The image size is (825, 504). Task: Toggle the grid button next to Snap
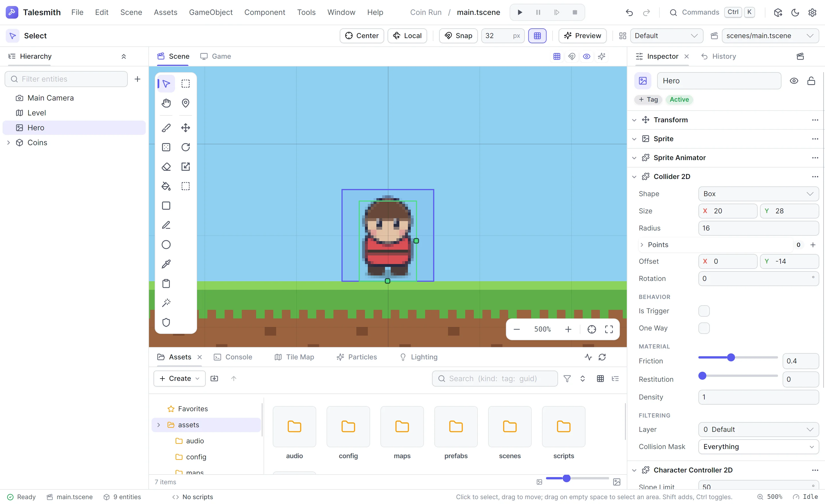tap(537, 36)
